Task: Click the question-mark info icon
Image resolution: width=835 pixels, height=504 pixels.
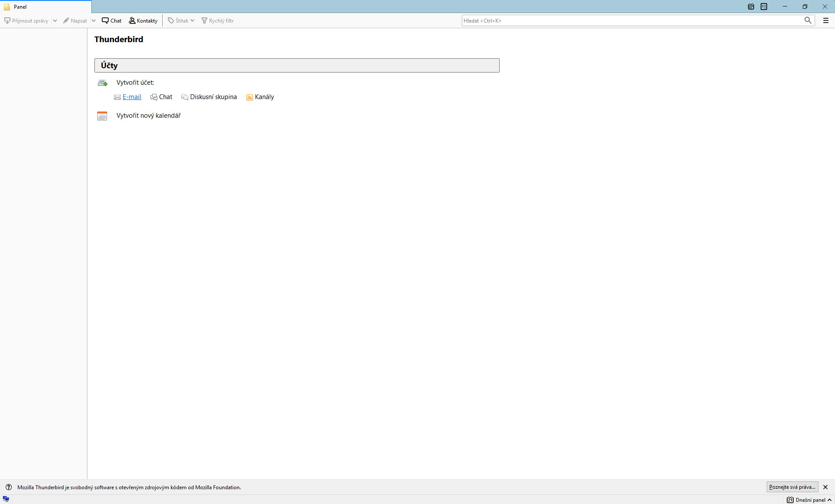Action: pyautogui.click(x=9, y=487)
